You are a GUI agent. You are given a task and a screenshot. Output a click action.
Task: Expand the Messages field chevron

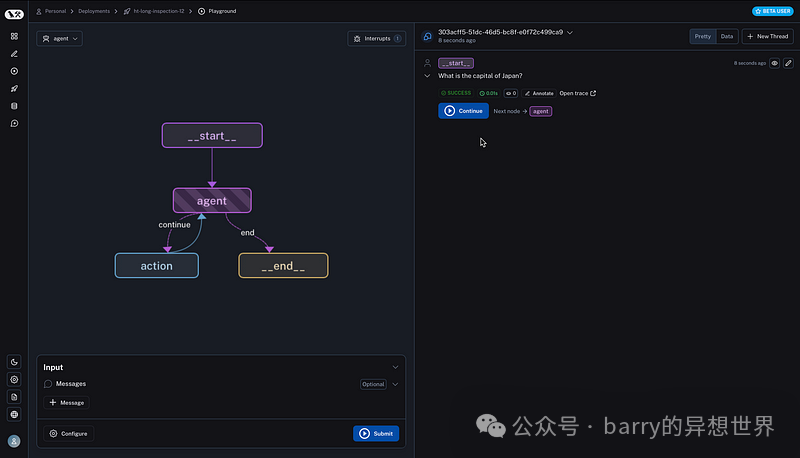point(395,385)
